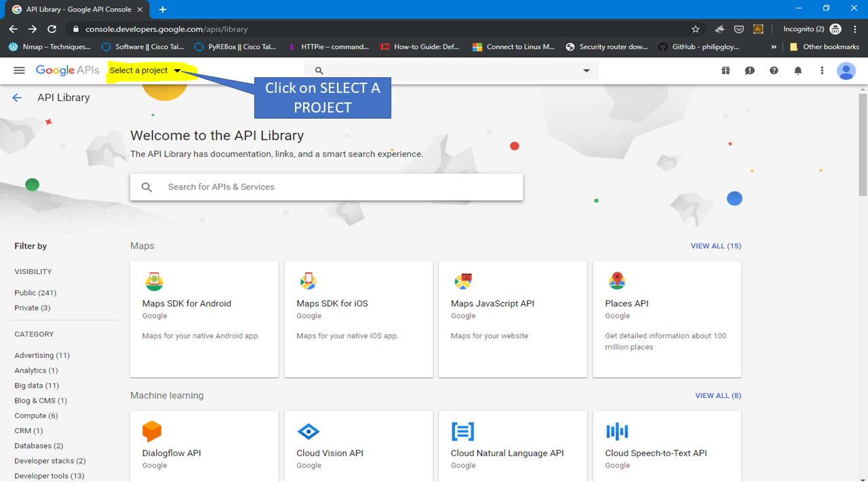Viewport: 868px width, 488px height.
Task: Open the three-dot utilities menu
Action: [x=822, y=70]
